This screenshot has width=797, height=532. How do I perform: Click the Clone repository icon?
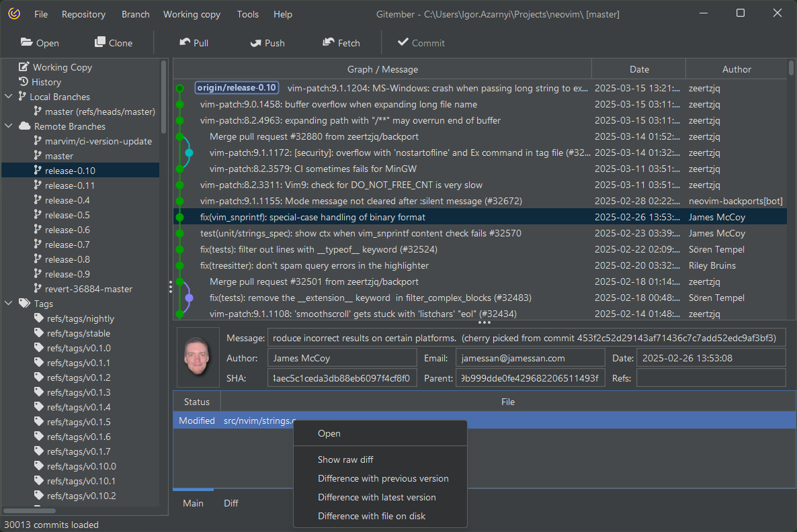(100, 42)
